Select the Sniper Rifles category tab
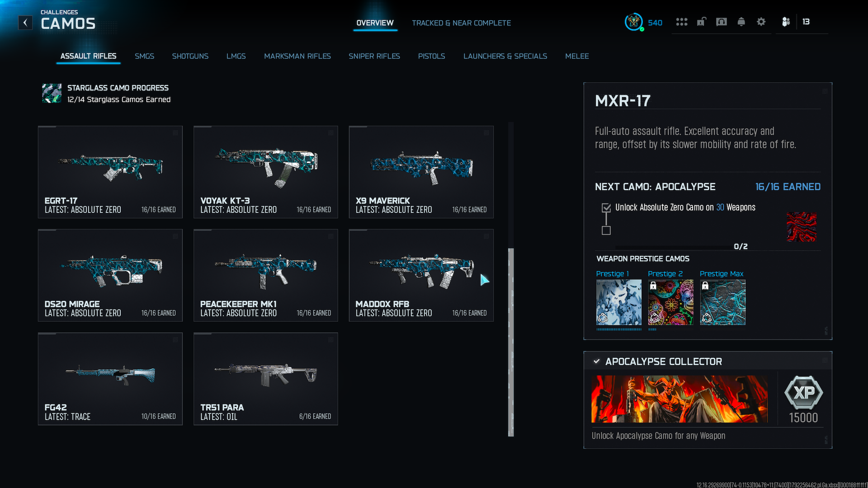 point(374,56)
